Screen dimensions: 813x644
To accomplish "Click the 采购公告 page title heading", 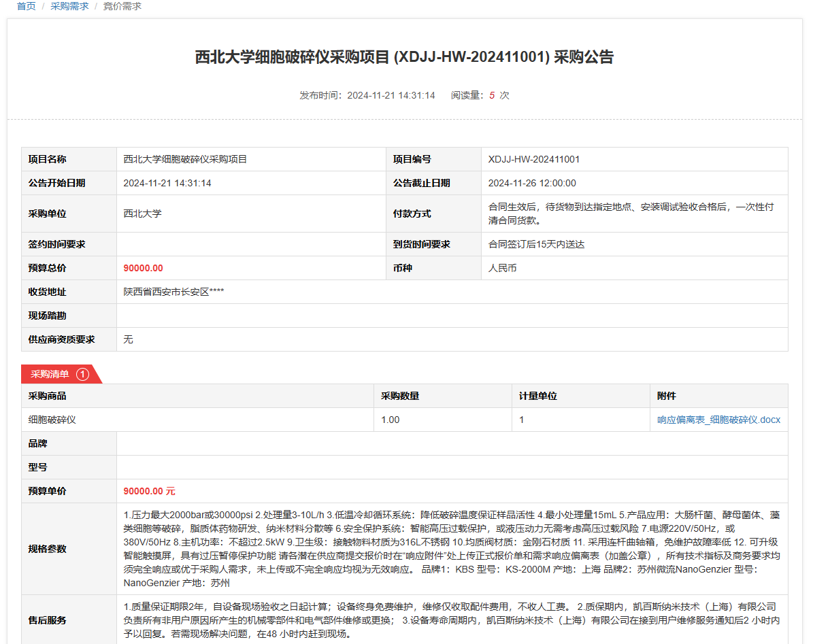I will pyautogui.click(x=404, y=57).
